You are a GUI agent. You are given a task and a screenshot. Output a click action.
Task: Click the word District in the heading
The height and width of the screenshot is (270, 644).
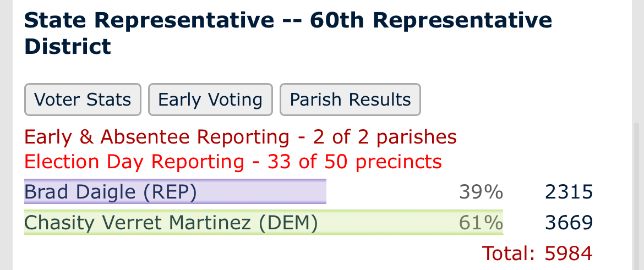click(x=68, y=46)
